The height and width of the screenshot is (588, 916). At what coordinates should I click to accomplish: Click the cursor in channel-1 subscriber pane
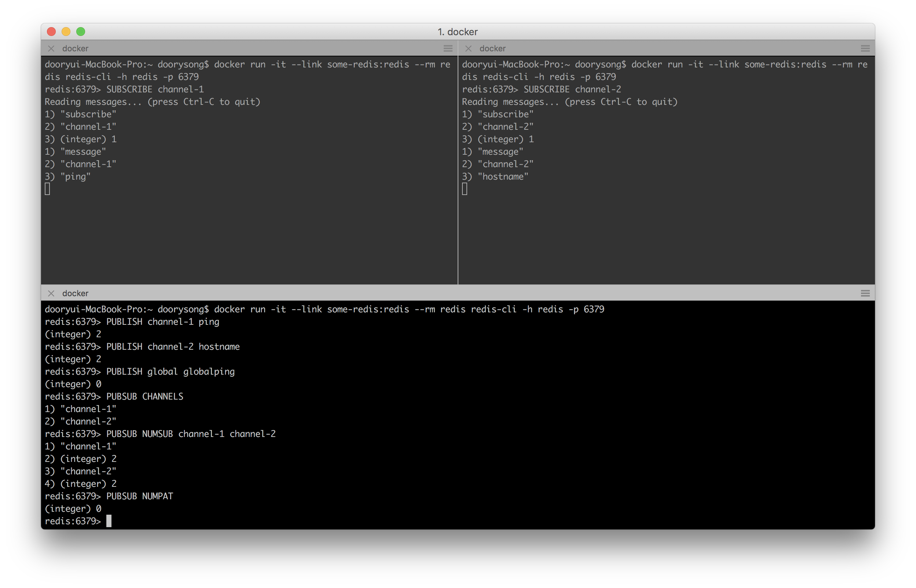pos(47,189)
